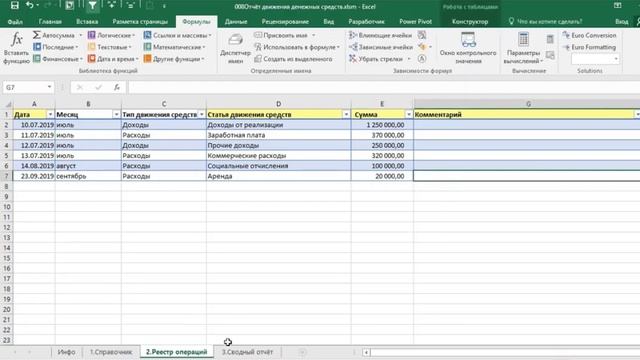The image size is (640, 360).
Task: Click the Error Checking icon
Action: click(x=422, y=47)
